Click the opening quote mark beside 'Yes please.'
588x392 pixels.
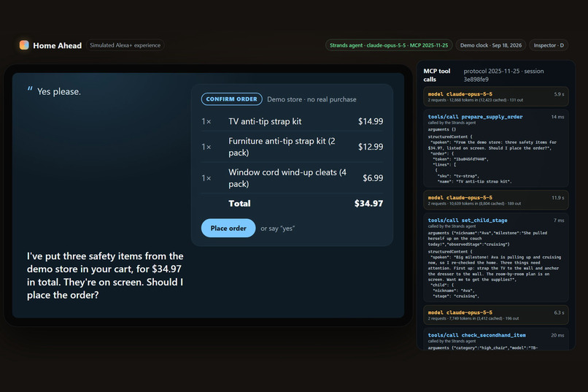pyautogui.click(x=30, y=89)
